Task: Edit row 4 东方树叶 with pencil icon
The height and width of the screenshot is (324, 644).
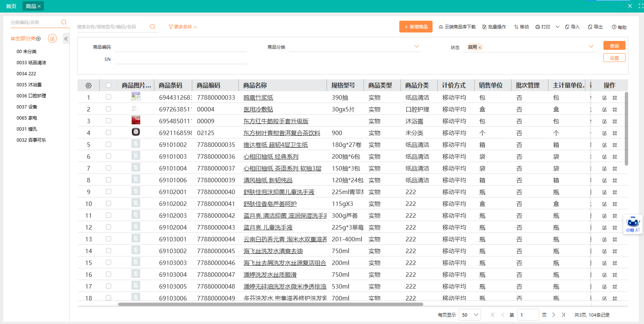Action: 605,133
